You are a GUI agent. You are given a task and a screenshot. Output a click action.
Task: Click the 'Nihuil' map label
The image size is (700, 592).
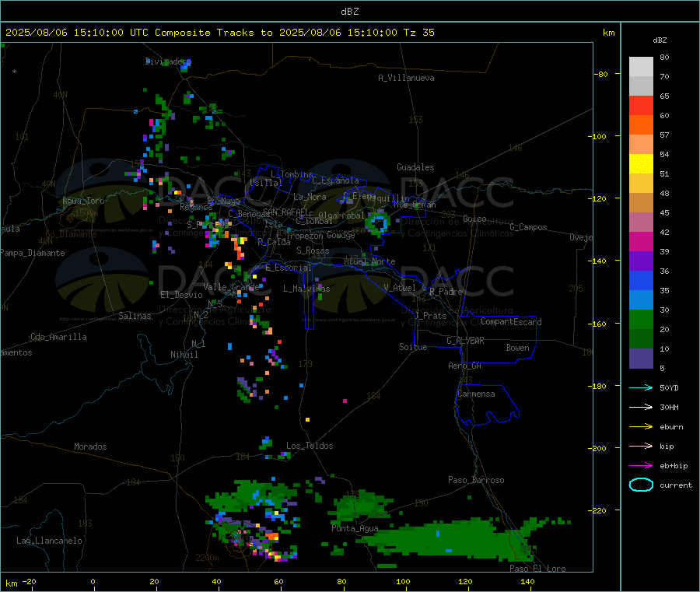click(x=184, y=355)
